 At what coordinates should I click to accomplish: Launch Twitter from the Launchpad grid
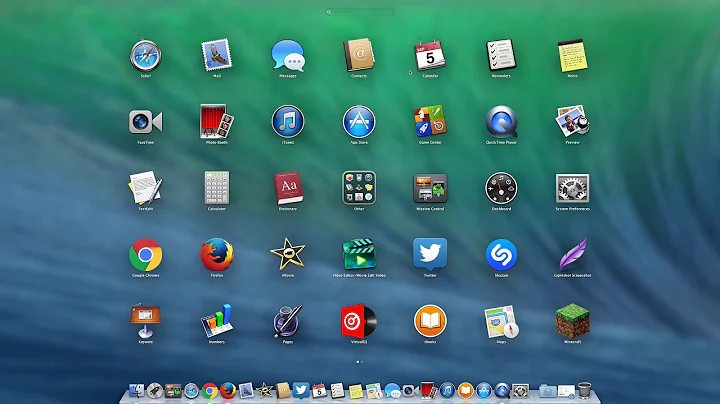[430, 254]
